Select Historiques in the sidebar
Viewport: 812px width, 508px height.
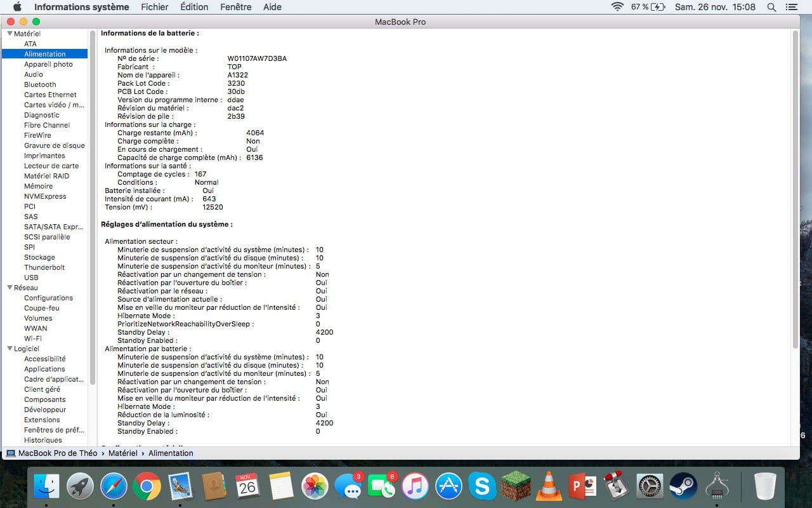point(43,440)
